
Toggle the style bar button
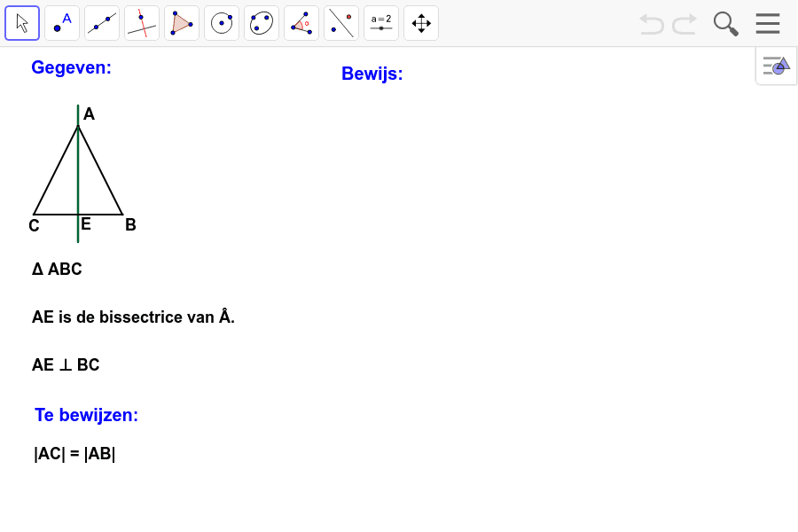[776, 66]
